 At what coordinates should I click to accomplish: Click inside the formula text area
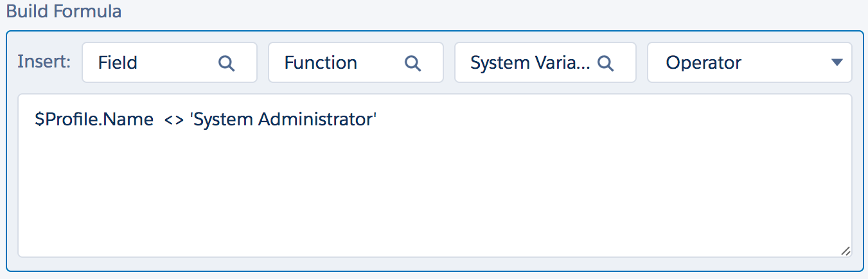[435, 175]
